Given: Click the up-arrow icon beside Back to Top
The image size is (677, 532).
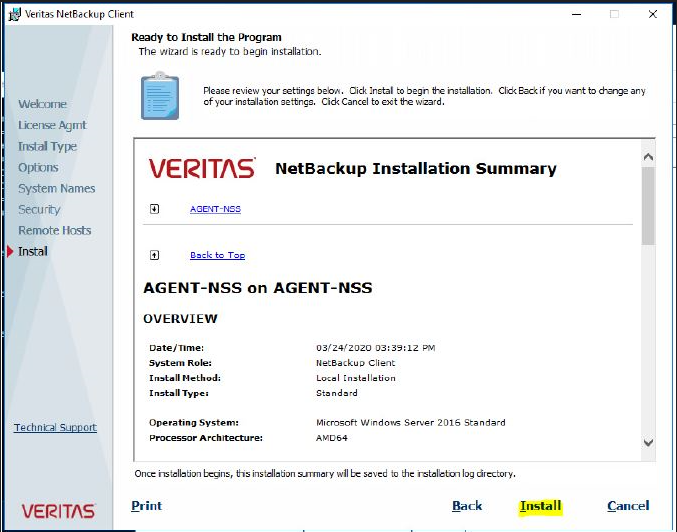Looking at the screenshot, I should [154, 255].
